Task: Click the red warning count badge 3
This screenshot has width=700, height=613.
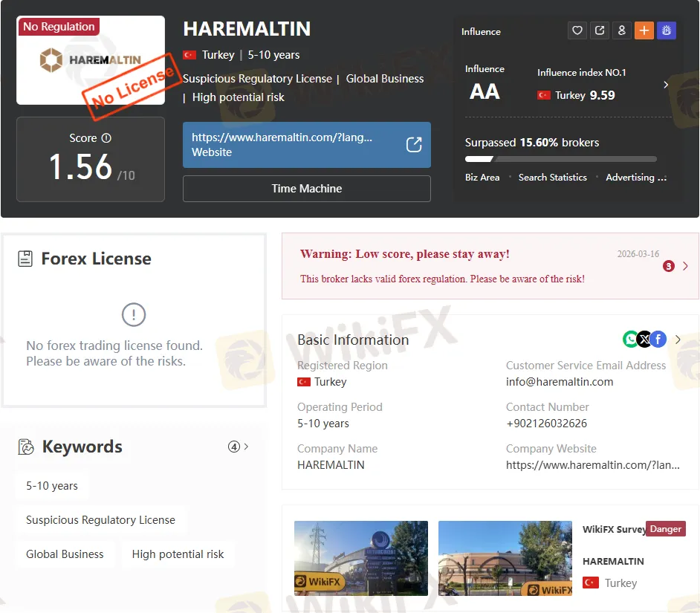Action: 668,266
